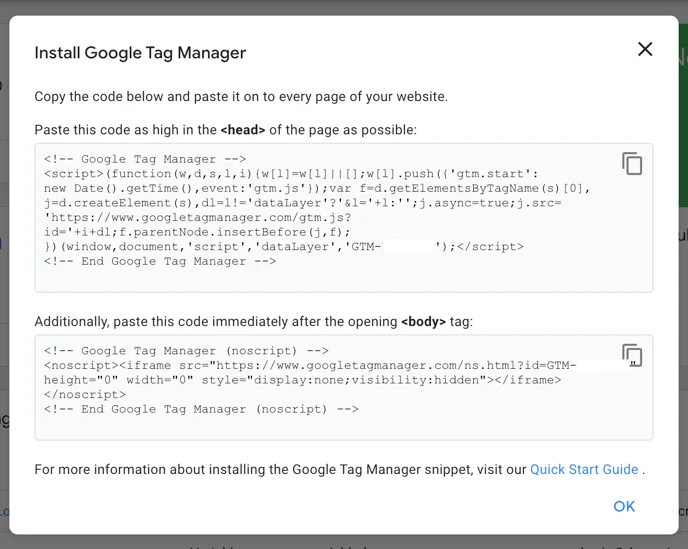The height and width of the screenshot is (549, 688).
Task: Click the 'f.parentNode.insertBefore(j,f);' line
Action: (197, 232)
